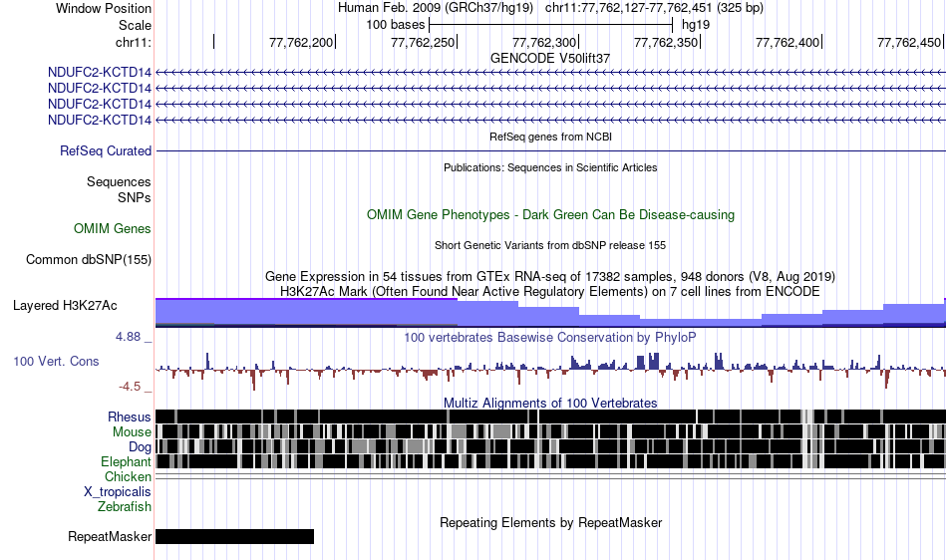Click the Mouse alignment label
The height and width of the screenshot is (560, 947).
(132, 432)
